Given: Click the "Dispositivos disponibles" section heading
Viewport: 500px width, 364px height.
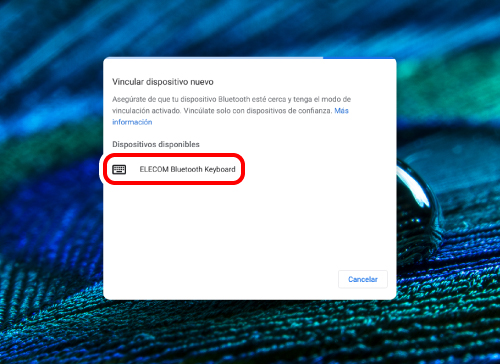Looking at the screenshot, I should [156, 144].
